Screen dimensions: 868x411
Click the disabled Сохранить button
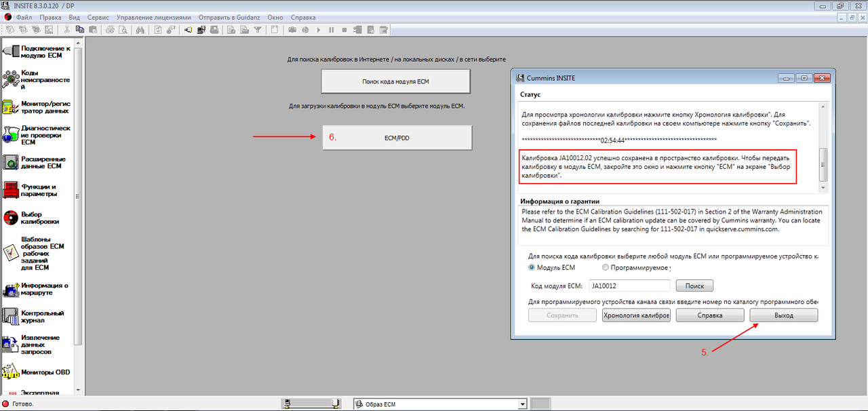562,315
